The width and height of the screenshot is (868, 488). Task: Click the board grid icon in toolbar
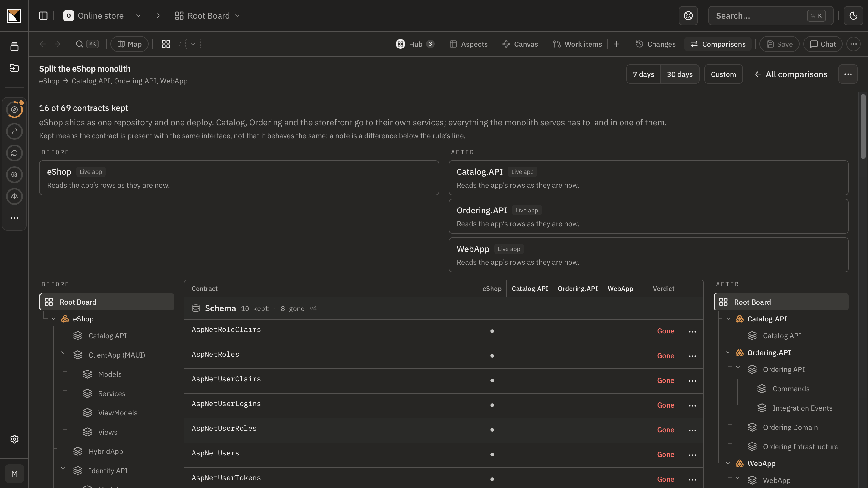pos(166,44)
